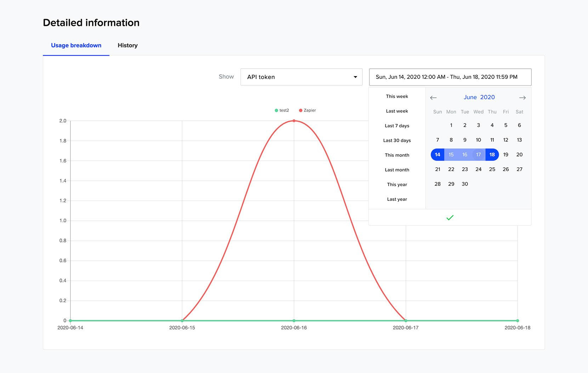This screenshot has width=588, height=373.
Task: Click the 1.0 y-axis value
Action: [x=63, y=220]
